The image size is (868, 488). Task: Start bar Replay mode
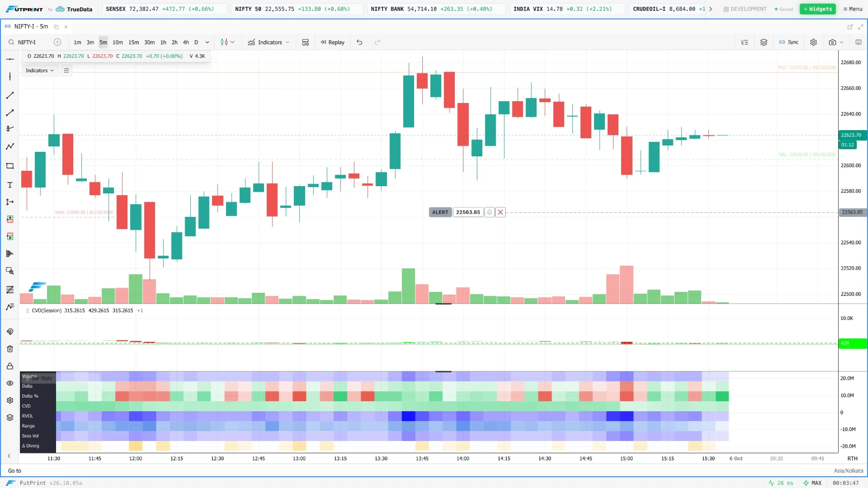(x=333, y=42)
